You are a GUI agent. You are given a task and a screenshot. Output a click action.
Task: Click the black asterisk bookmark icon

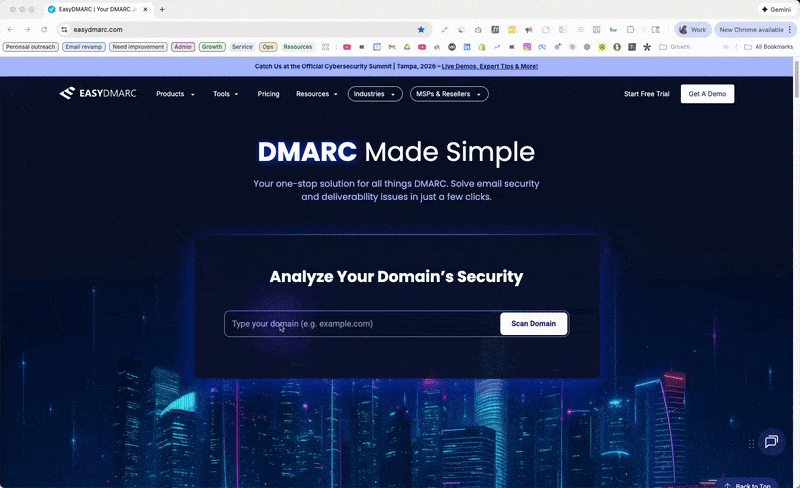[x=647, y=47]
